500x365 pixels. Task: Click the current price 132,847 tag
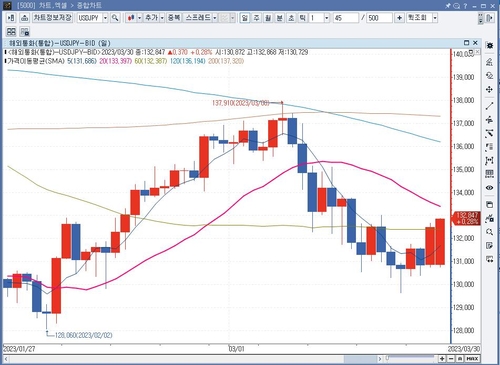466,218
